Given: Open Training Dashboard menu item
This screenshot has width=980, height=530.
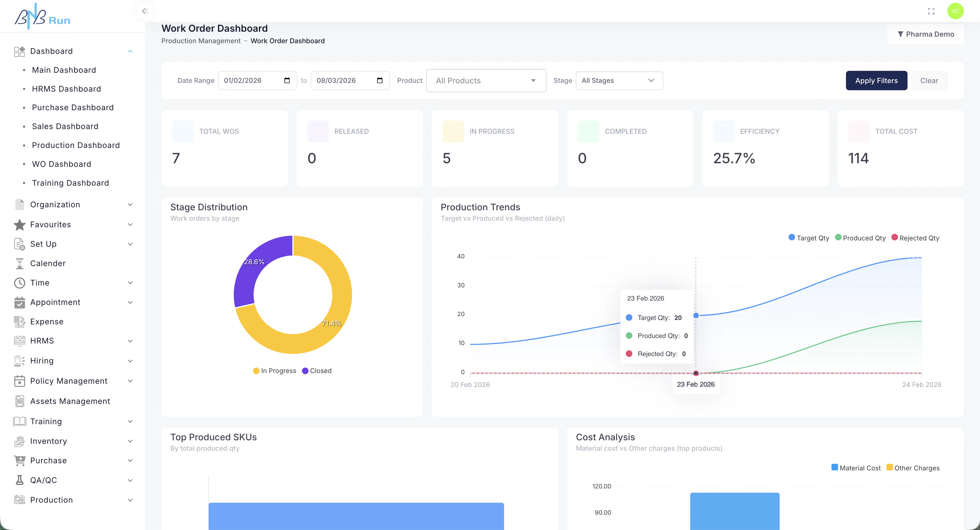Looking at the screenshot, I should pyautogui.click(x=70, y=183).
